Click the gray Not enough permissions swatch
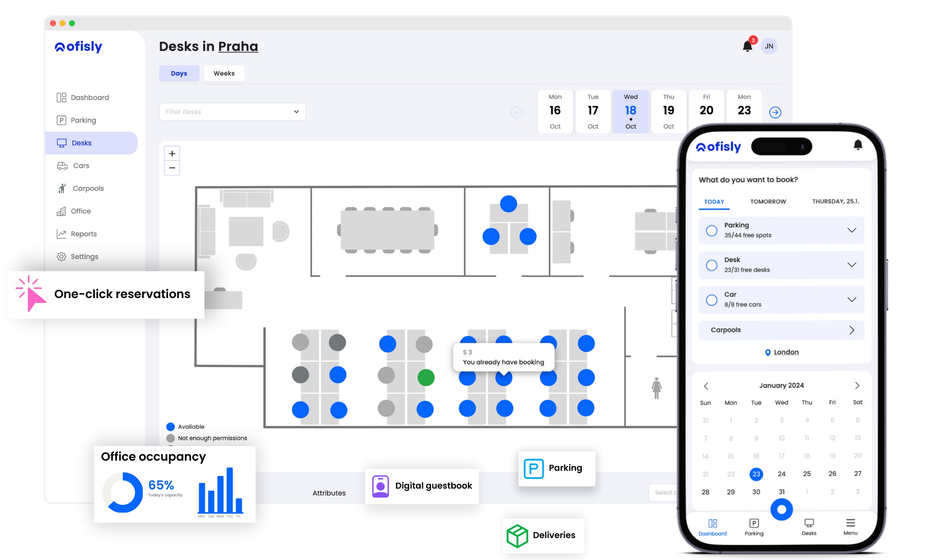The width and height of the screenshot is (931, 560). (170, 438)
